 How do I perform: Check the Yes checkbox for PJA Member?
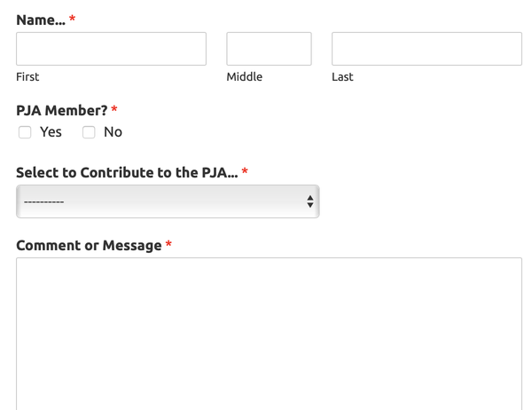[x=25, y=132]
